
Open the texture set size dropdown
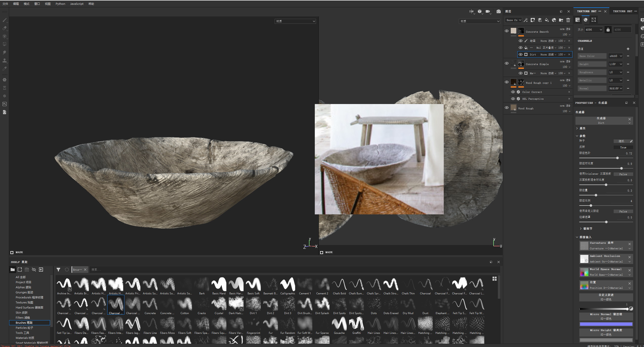coord(593,30)
